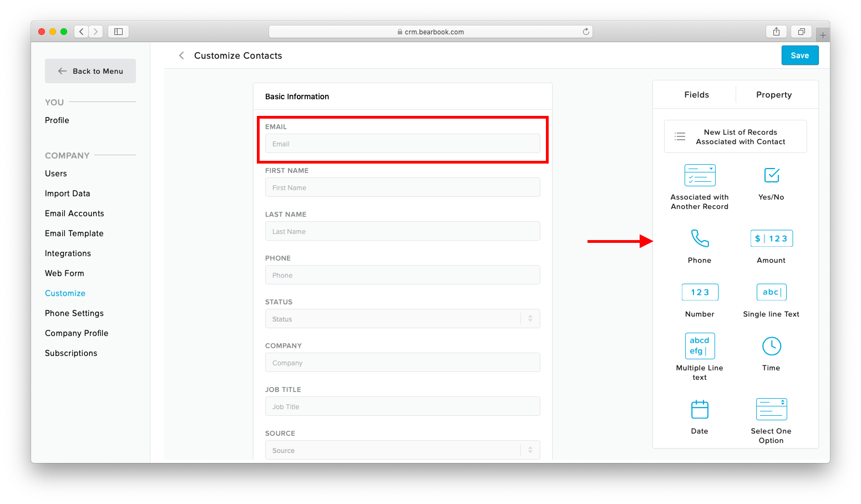Add a Date calendar field icon
861x504 pixels.
click(x=700, y=409)
